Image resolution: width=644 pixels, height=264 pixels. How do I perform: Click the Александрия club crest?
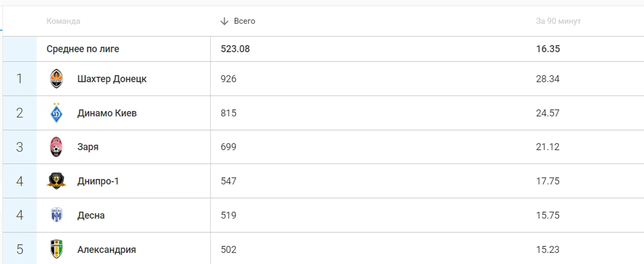coord(56,249)
